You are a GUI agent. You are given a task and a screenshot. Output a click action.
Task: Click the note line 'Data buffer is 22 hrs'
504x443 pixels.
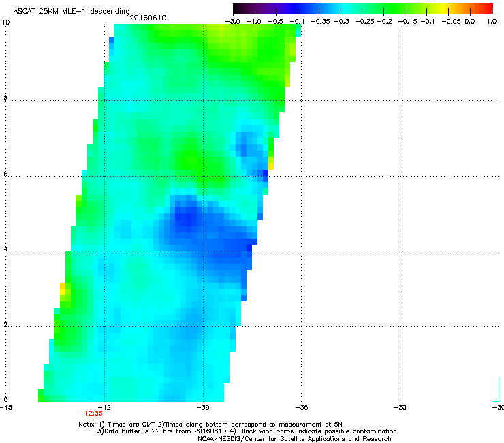coord(247,431)
